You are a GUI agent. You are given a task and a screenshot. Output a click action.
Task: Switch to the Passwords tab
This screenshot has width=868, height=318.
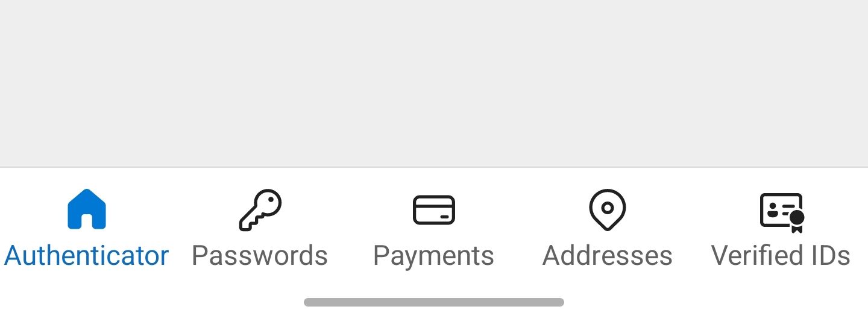pyautogui.click(x=260, y=229)
